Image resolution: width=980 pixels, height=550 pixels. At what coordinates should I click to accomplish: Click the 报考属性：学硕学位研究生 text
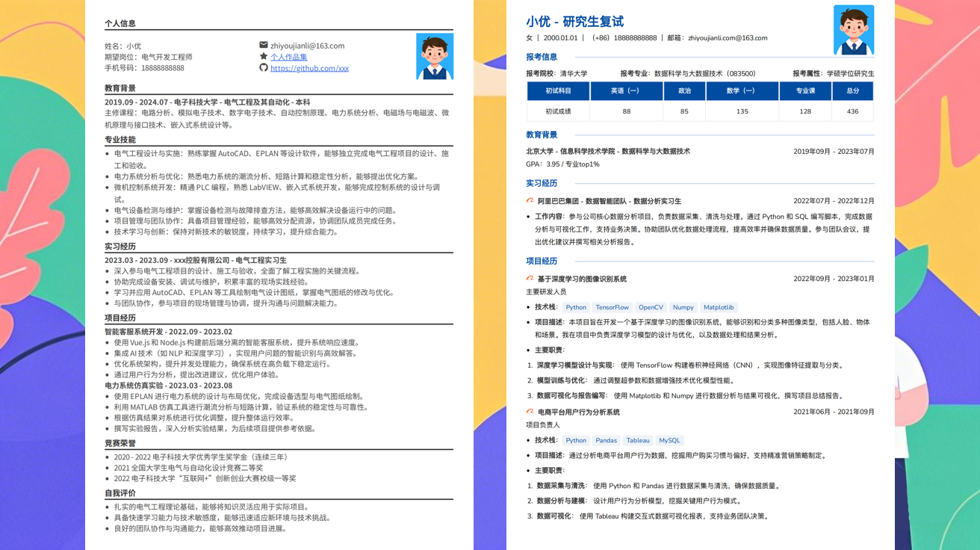click(x=833, y=74)
